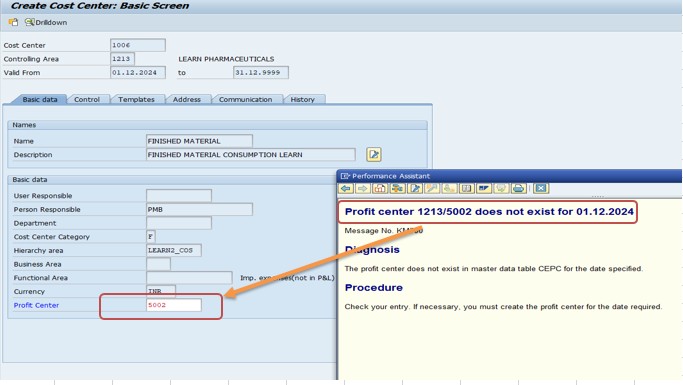Click the Diagnosis heading

pos(372,250)
